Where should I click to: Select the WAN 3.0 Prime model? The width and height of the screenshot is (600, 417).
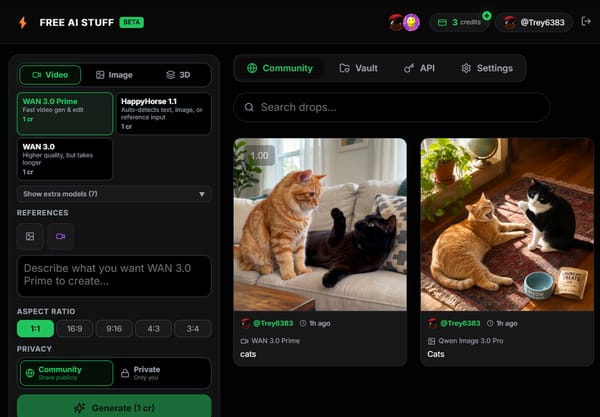tap(65, 113)
